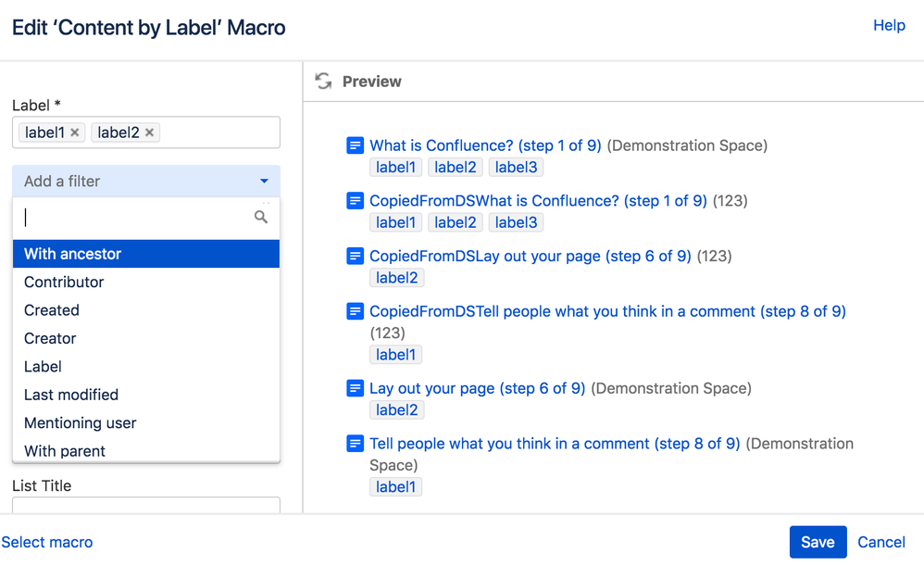Expand the 'Add a filter' dropdown
This screenshot has width=924, height=566.
[x=146, y=182]
